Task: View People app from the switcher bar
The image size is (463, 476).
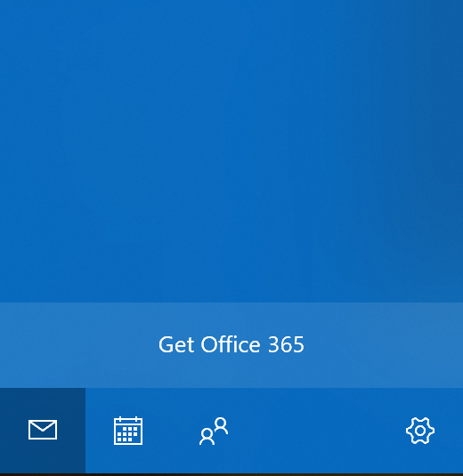Action: [214, 431]
